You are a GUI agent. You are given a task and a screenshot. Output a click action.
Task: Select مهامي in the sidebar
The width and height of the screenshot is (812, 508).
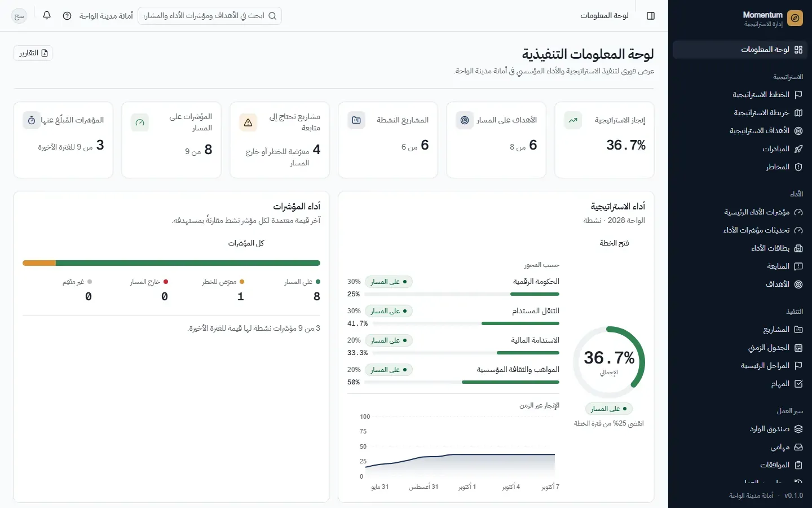tap(740, 447)
